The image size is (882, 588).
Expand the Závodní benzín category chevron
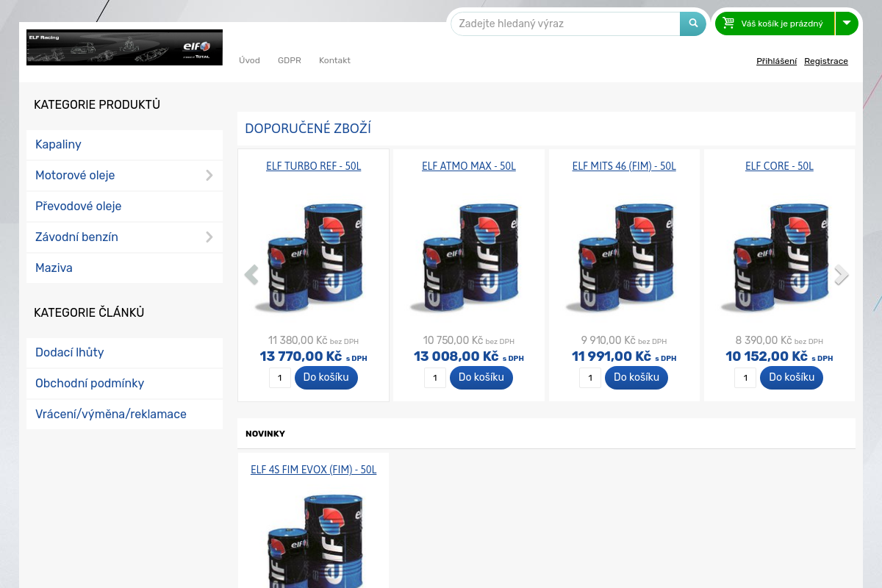[209, 237]
